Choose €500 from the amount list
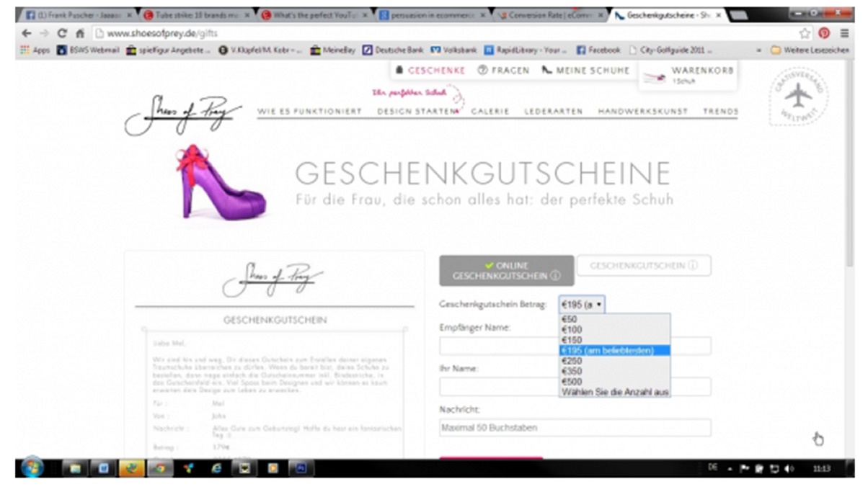 pos(614,382)
